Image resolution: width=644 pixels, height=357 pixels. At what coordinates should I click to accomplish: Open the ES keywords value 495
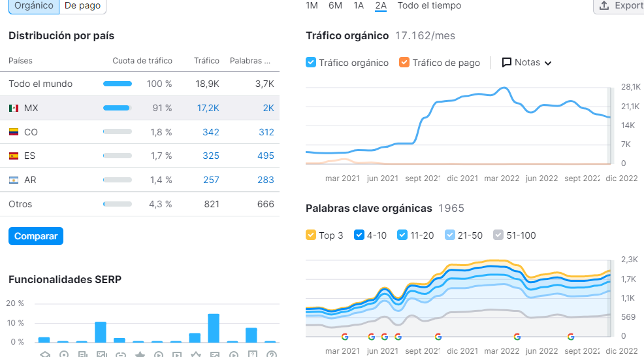[x=266, y=156]
